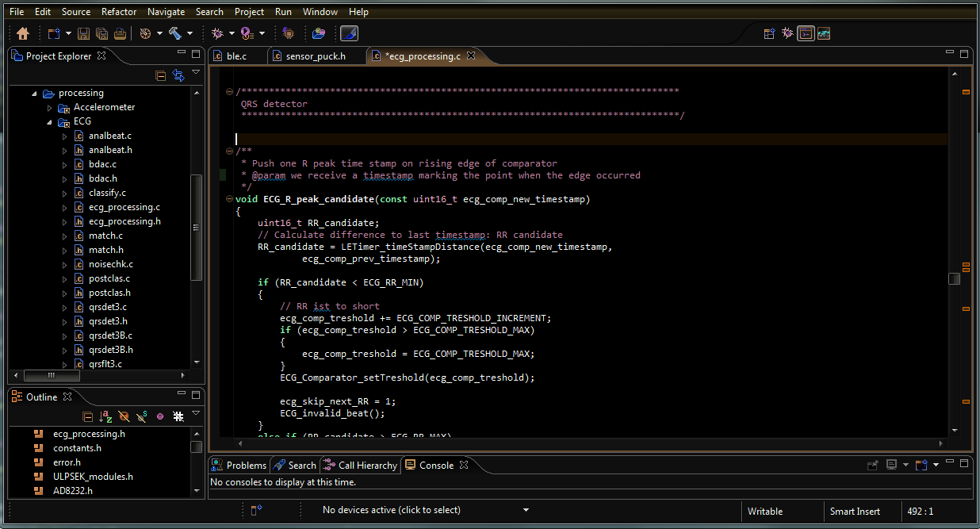The height and width of the screenshot is (529, 980).
Task: Toggle Link with Editor in Project Explorer
Action: click(x=178, y=75)
